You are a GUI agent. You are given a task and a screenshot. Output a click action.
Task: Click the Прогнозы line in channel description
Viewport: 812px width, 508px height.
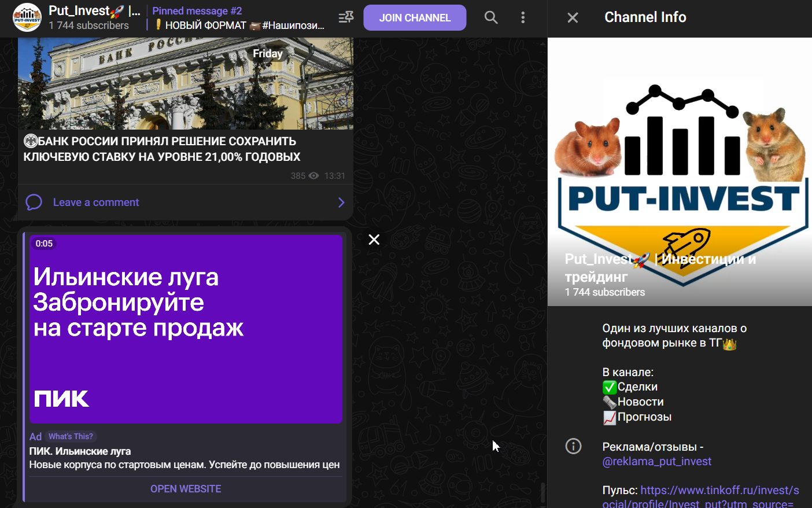(x=637, y=417)
